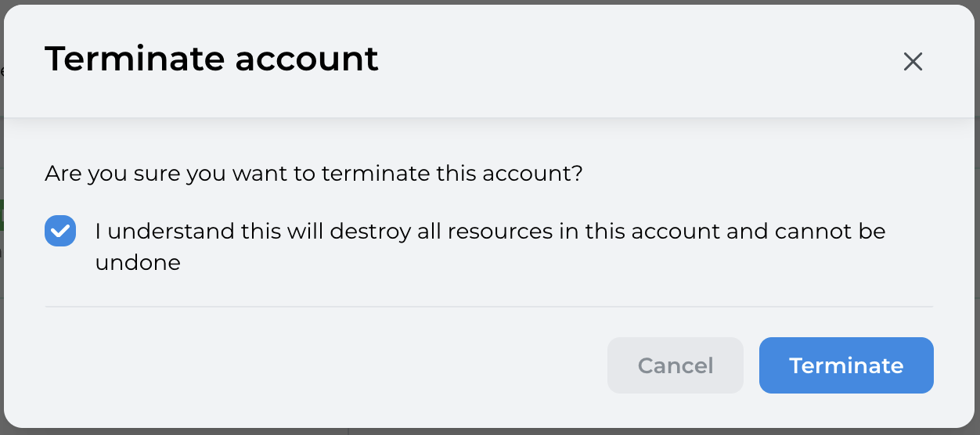Screen dimensions: 980x435
Task: Click the word 'account' in the dialog heading
Action: click(306, 59)
